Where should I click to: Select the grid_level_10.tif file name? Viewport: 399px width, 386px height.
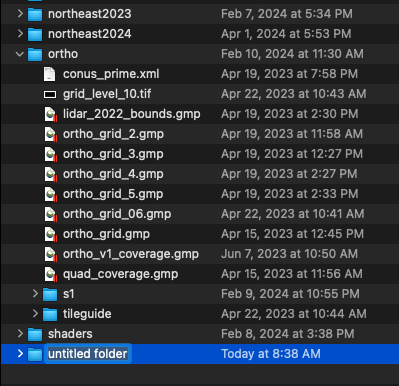pyautogui.click(x=107, y=94)
